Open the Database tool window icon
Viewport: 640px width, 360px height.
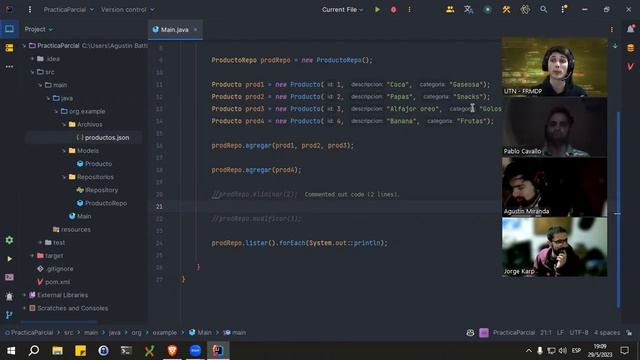coord(631,48)
